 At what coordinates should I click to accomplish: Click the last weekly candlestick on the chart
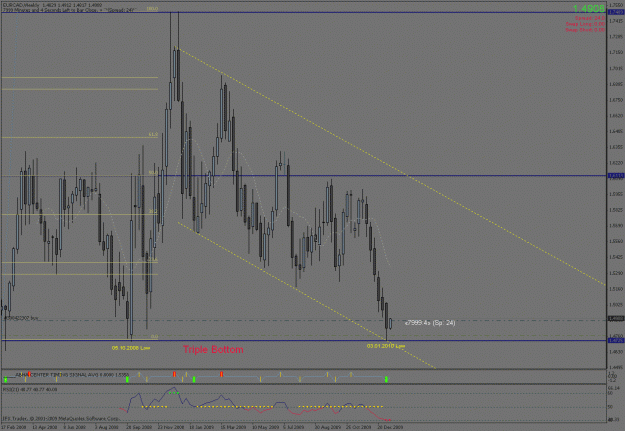pos(391,323)
